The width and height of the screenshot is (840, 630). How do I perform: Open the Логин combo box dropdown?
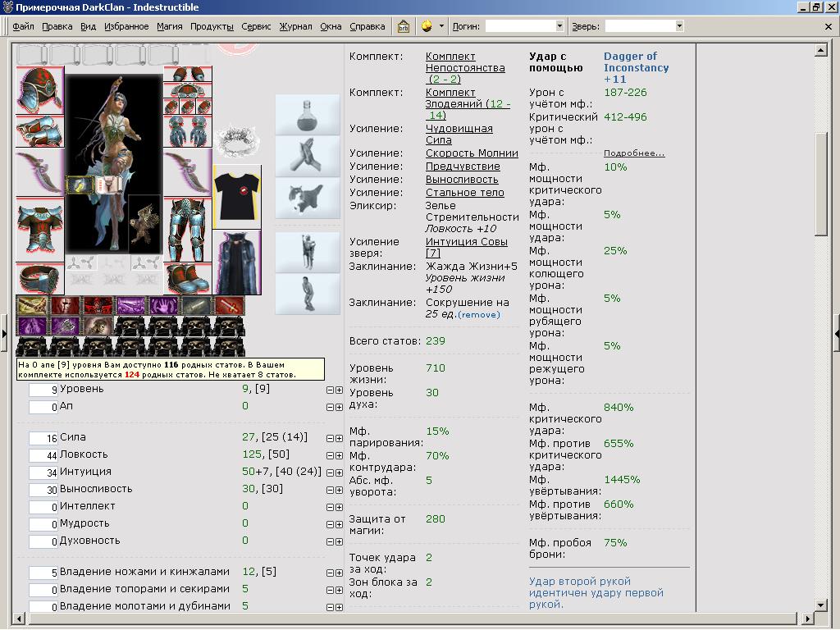click(559, 26)
